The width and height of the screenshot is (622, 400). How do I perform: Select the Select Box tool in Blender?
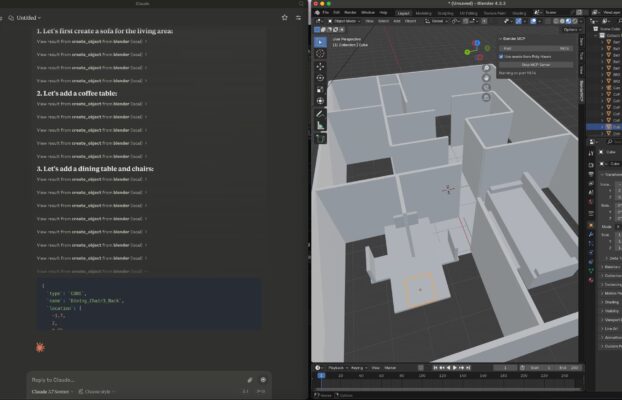[320, 42]
